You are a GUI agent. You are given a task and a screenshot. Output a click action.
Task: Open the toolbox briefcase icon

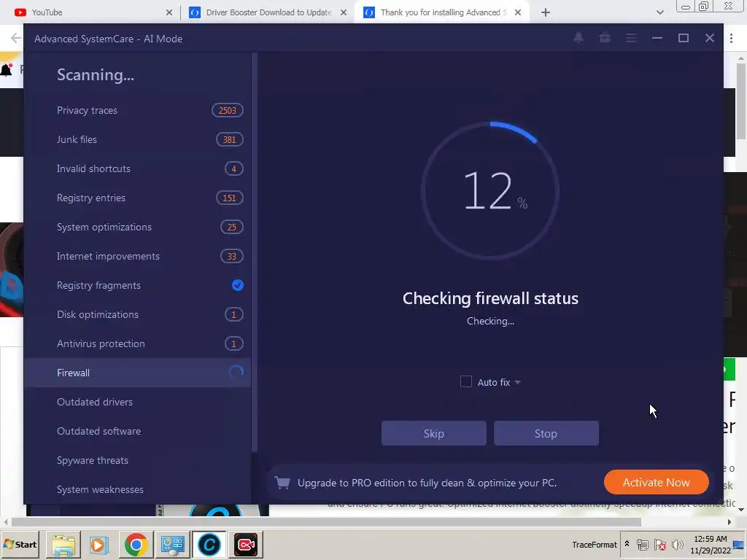[x=605, y=38]
